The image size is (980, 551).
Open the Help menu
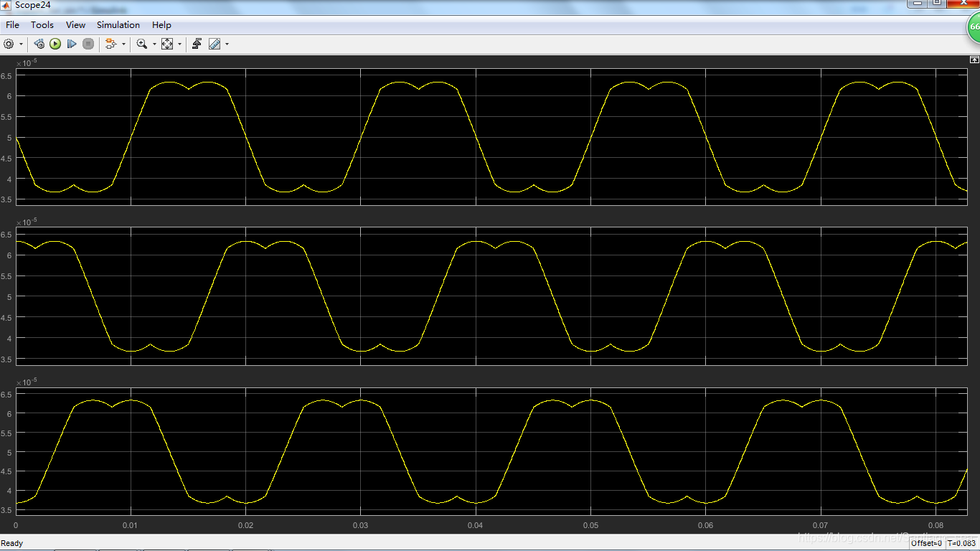click(x=161, y=24)
